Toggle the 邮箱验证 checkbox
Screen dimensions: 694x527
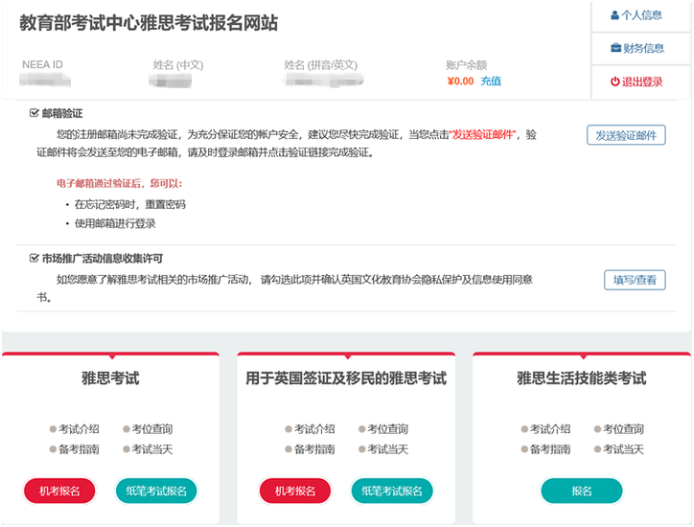(x=34, y=113)
